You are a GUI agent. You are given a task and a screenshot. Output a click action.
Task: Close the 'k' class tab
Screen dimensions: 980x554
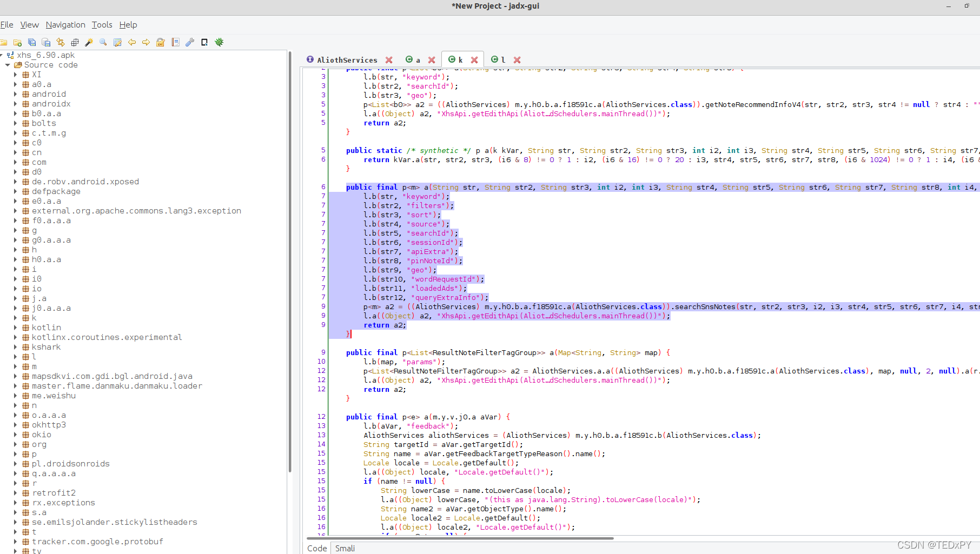coord(474,60)
